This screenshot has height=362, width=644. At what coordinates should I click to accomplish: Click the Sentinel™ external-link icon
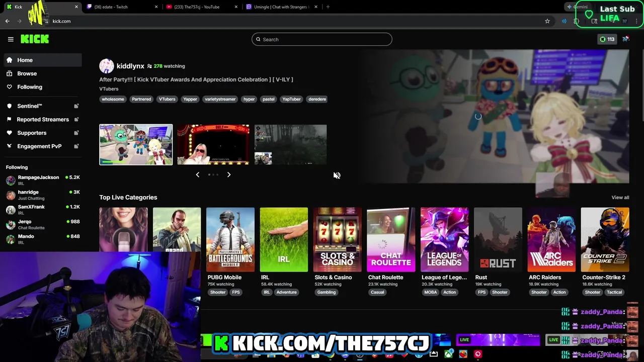76,106
